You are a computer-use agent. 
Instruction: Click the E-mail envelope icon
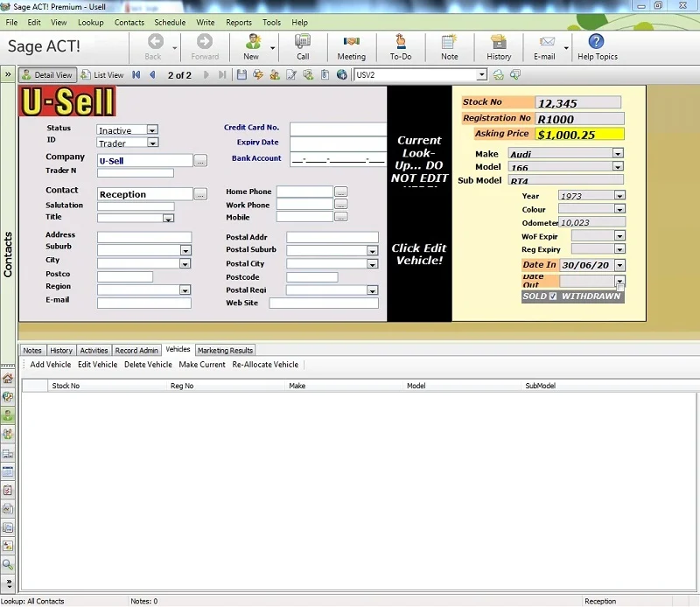pyautogui.click(x=547, y=41)
